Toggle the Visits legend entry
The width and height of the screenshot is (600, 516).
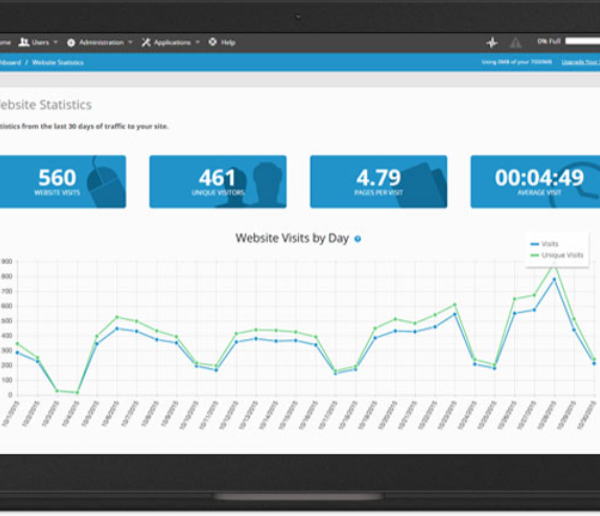[x=544, y=244]
